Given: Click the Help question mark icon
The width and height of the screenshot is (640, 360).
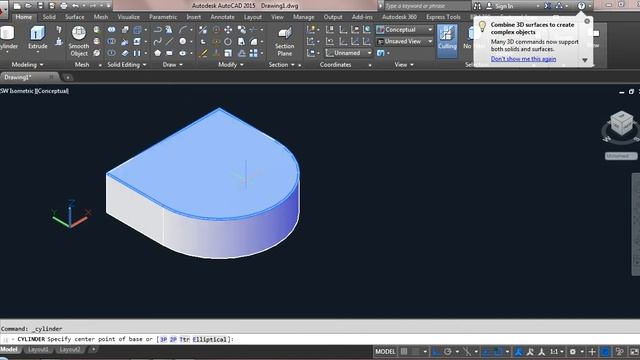Looking at the screenshot, I should (581, 6).
